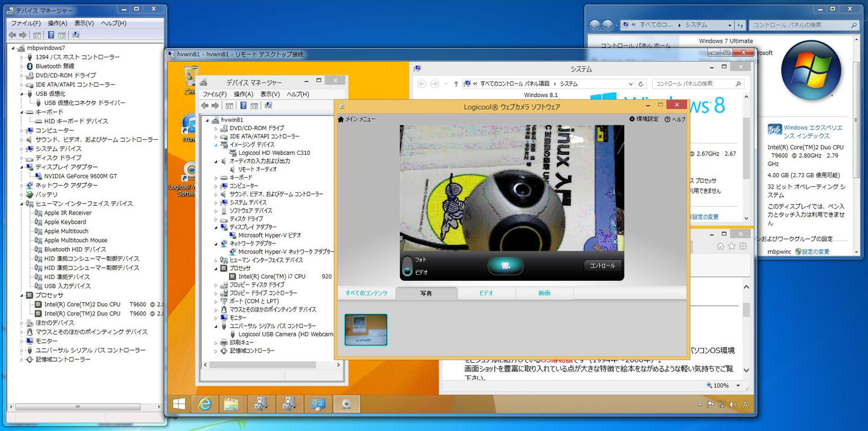This screenshot has width=868, height=431.
Task: Switch to the 写真 tab
Action: 426,293
